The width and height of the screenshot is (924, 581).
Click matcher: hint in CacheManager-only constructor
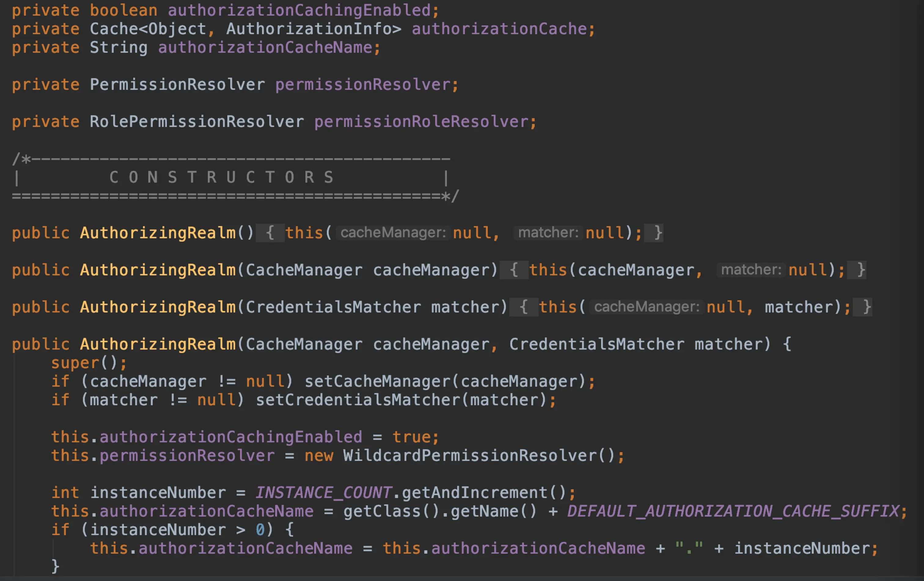coord(751,270)
